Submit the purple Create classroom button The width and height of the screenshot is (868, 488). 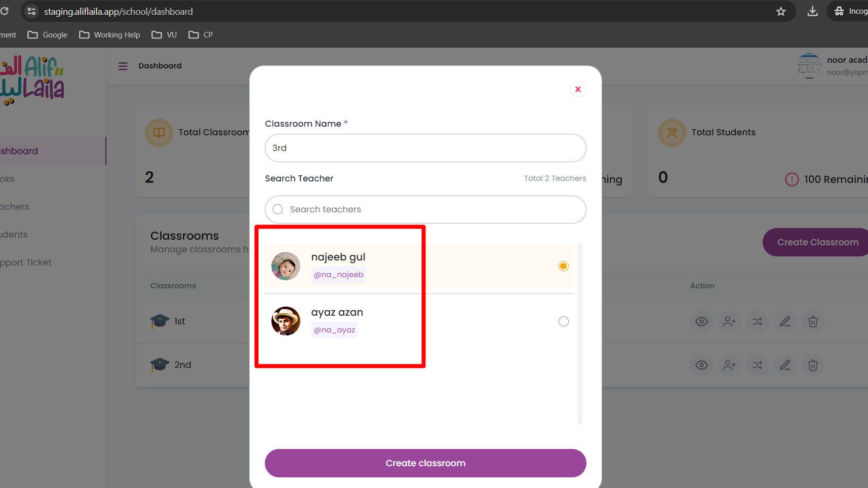[x=425, y=463]
